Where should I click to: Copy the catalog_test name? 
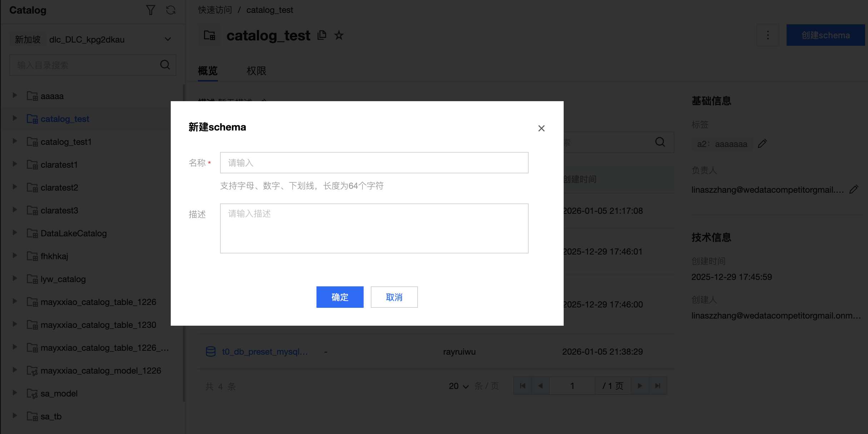click(x=322, y=35)
